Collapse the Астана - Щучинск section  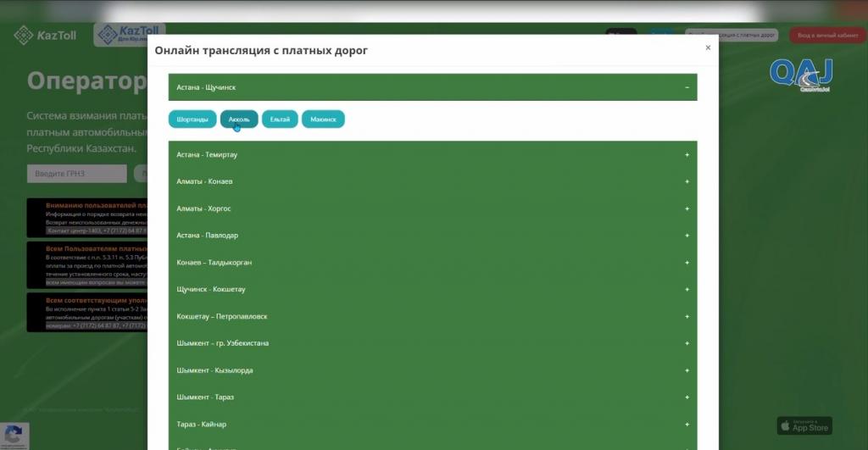[x=687, y=87]
